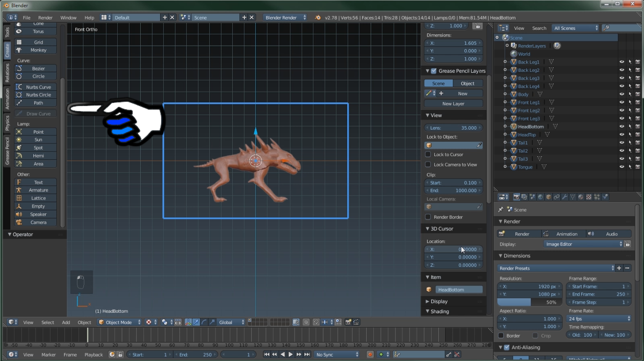Hide Back Leg1 with its eye icon
The image size is (644, 361).
(621, 62)
